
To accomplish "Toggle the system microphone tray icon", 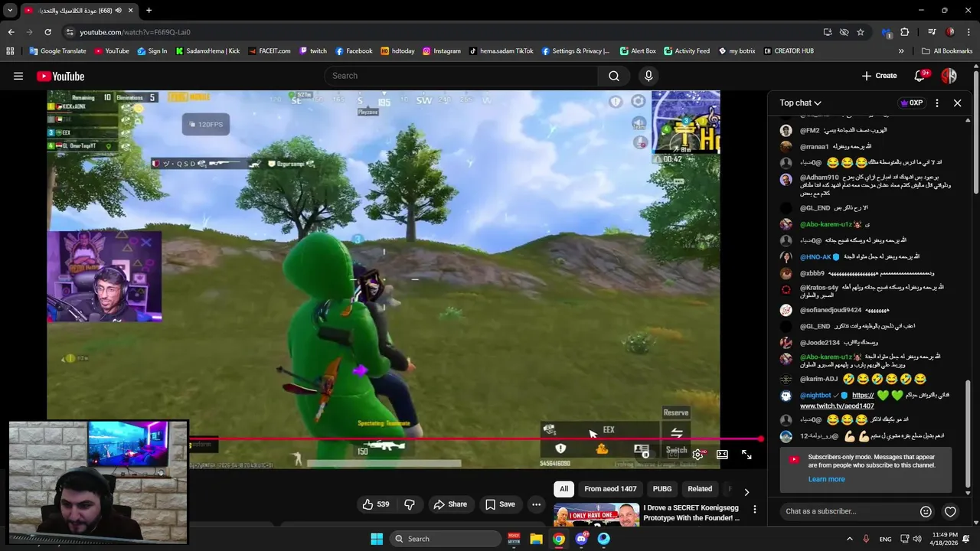I will click(x=866, y=539).
